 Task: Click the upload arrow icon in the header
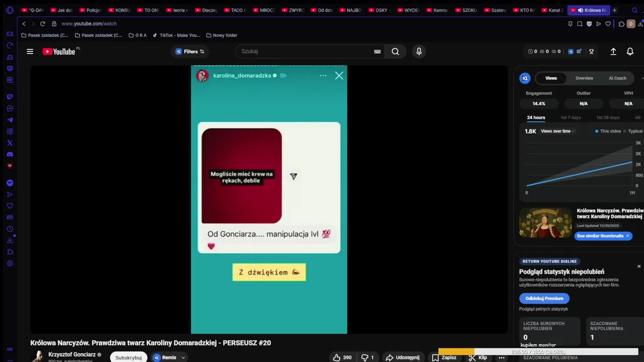click(613, 51)
